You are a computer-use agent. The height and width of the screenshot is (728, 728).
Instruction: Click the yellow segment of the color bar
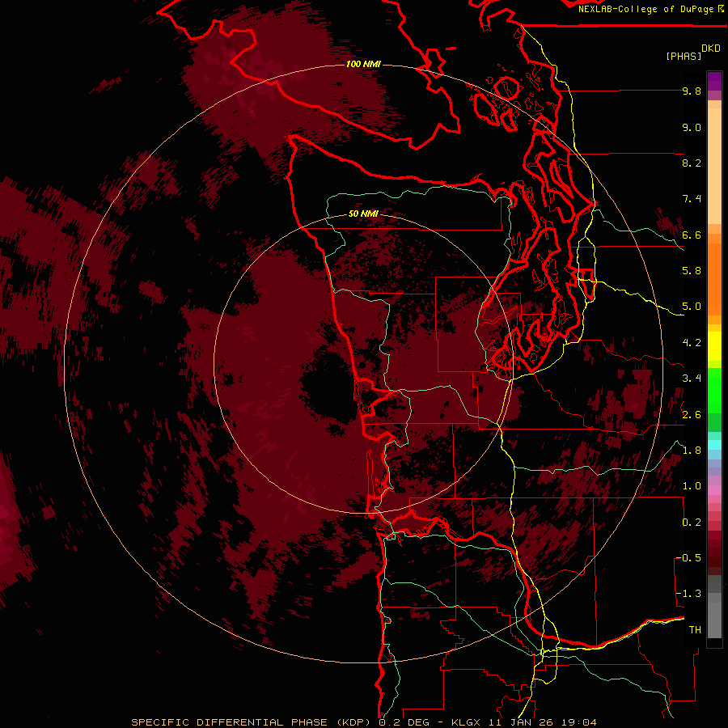(714, 346)
